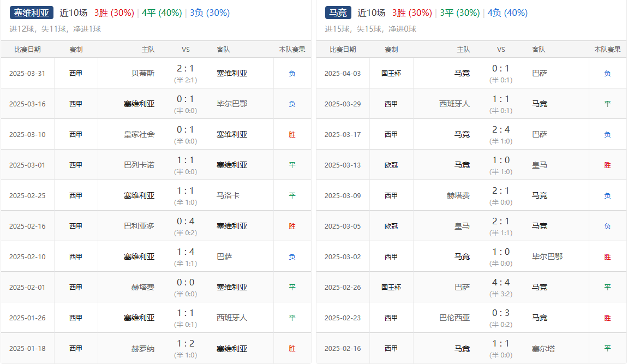Open the 4 : 4 match score

coord(501,283)
